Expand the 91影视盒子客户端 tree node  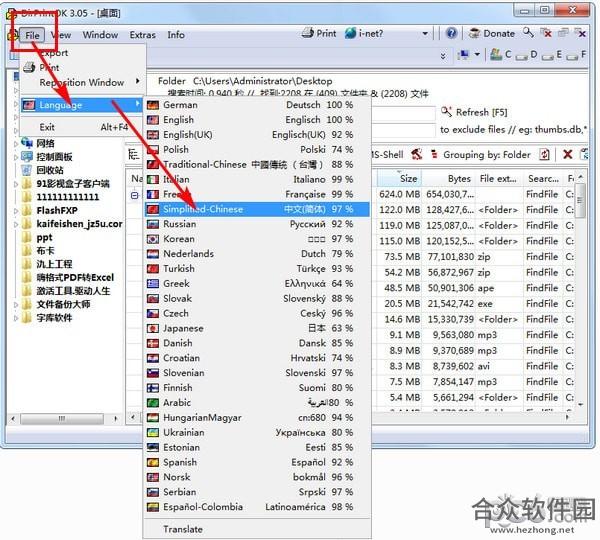(16, 184)
